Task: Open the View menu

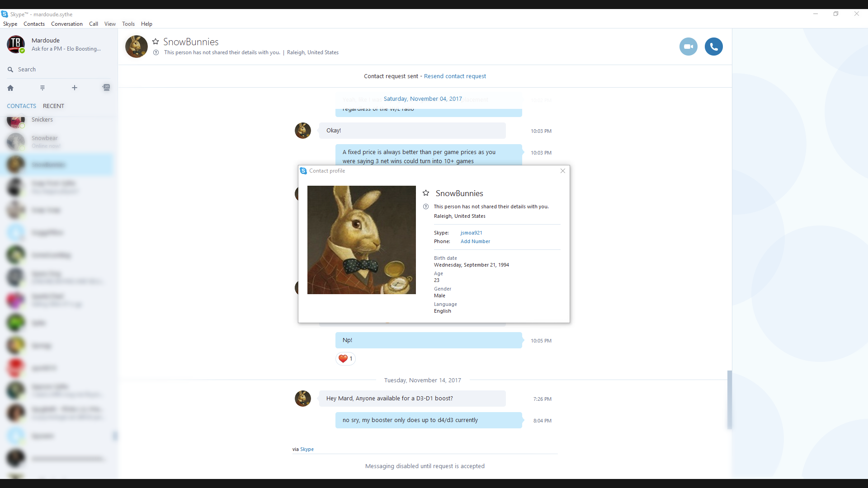Action: (x=110, y=24)
